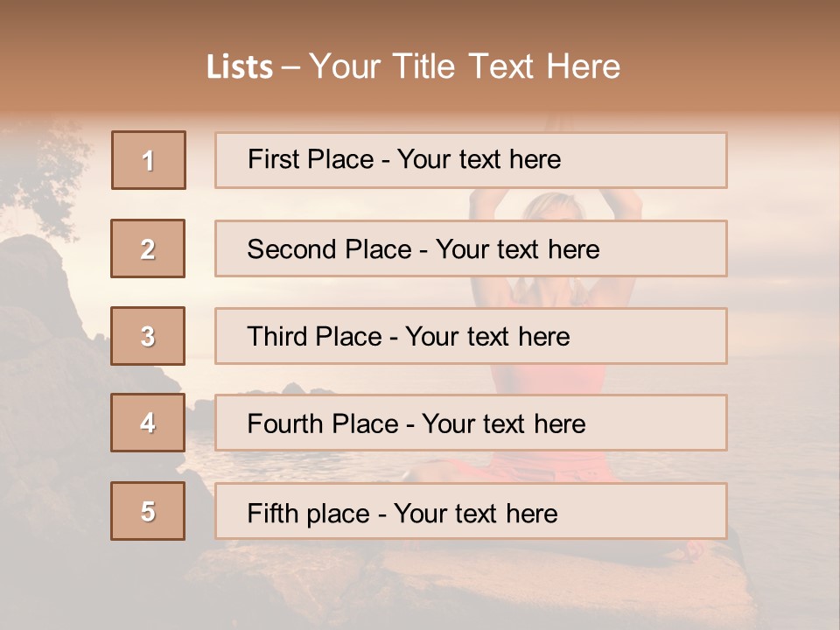The height and width of the screenshot is (630, 840).
Task: Click the Third Place text bar
Action: point(471,336)
